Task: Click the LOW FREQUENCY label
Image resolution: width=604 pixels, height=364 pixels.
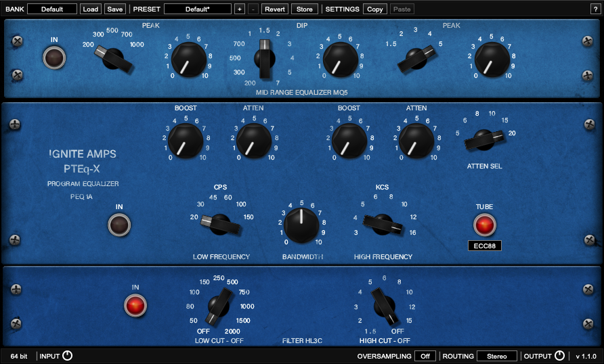Action: pos(221,256)
